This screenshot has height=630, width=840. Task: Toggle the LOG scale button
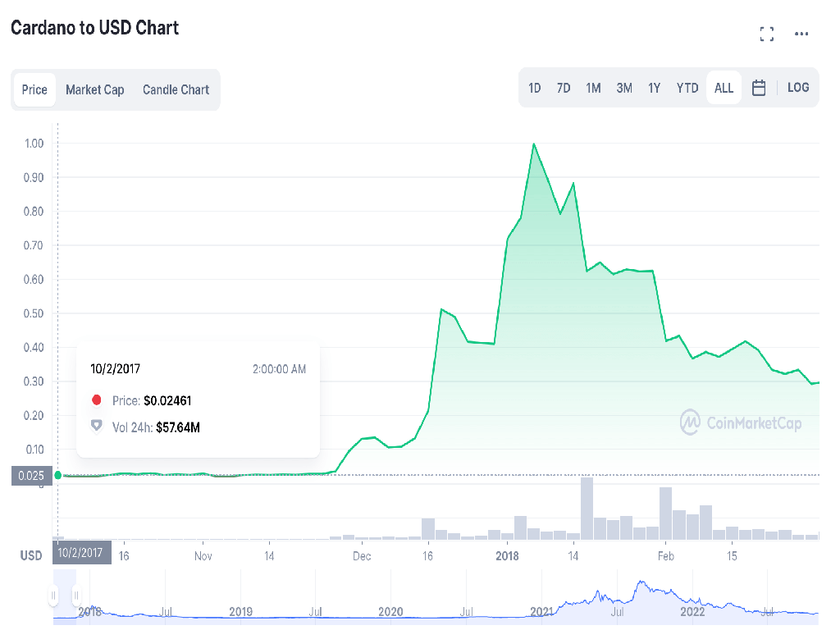point(797,88)
